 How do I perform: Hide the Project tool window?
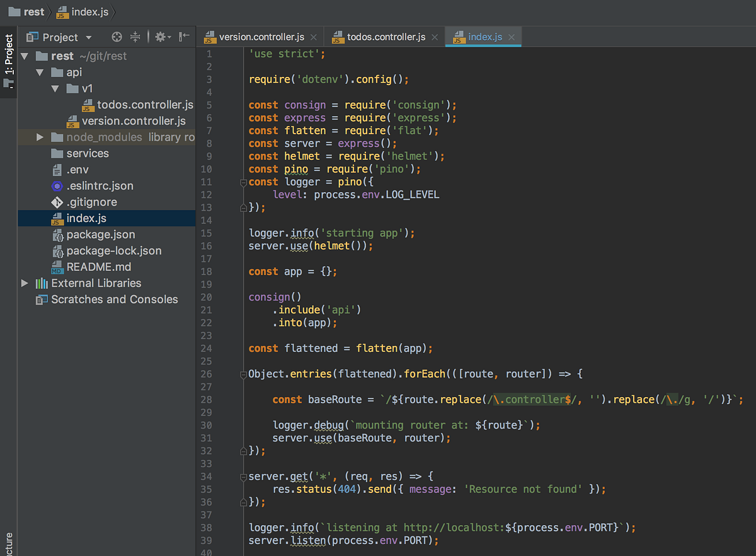click(x=184, y=37)
